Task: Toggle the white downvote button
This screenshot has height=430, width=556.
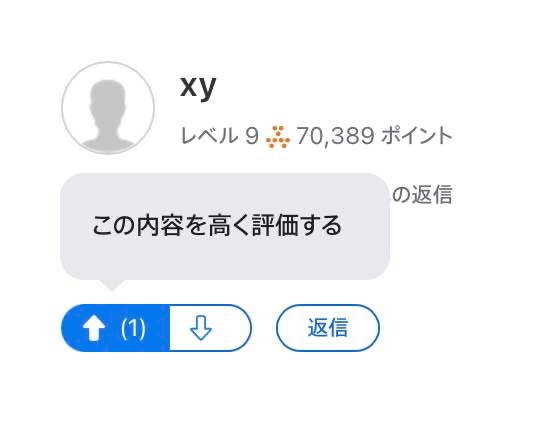Action: tap(211, 328)
